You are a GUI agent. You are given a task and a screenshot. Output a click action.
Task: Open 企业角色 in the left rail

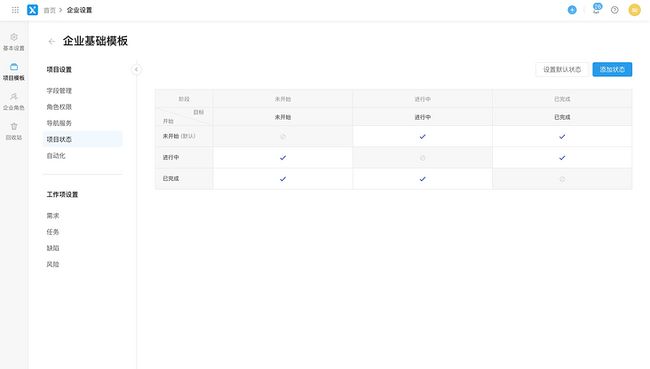click(14, 102)
